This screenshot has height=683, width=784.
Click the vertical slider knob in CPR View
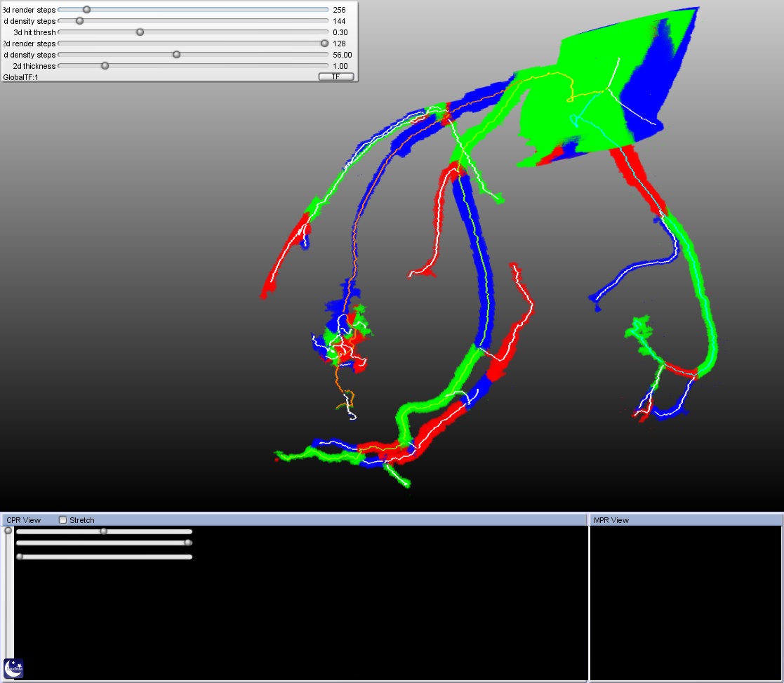[8, 531]
